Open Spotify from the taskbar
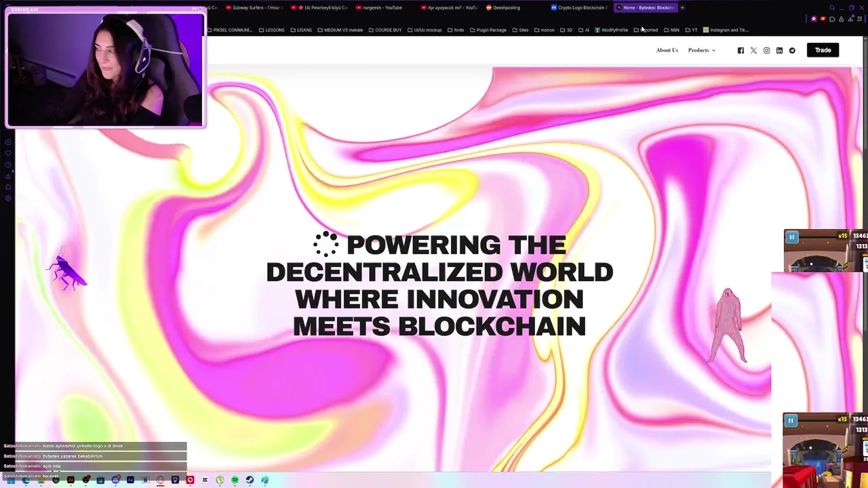The image size is (868, 488). pyautogui.click(x=235, y=480)
